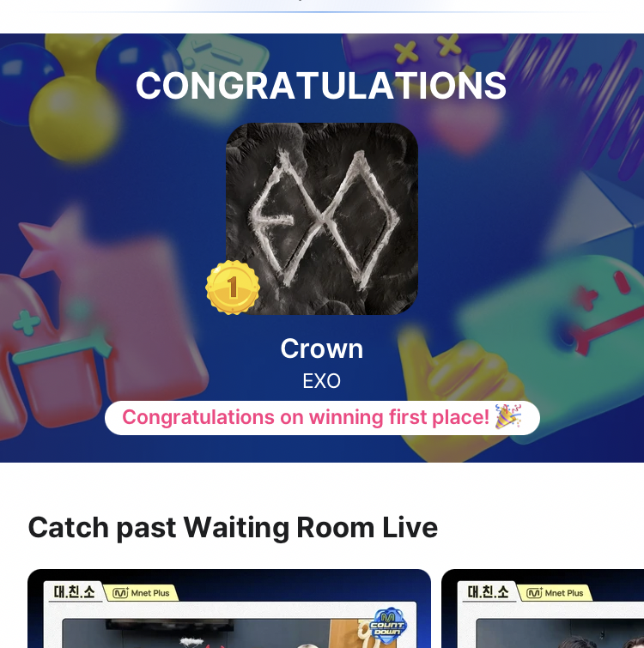
Task: Click the 대친소 label on first thumbnail
Action: [75, 592]
